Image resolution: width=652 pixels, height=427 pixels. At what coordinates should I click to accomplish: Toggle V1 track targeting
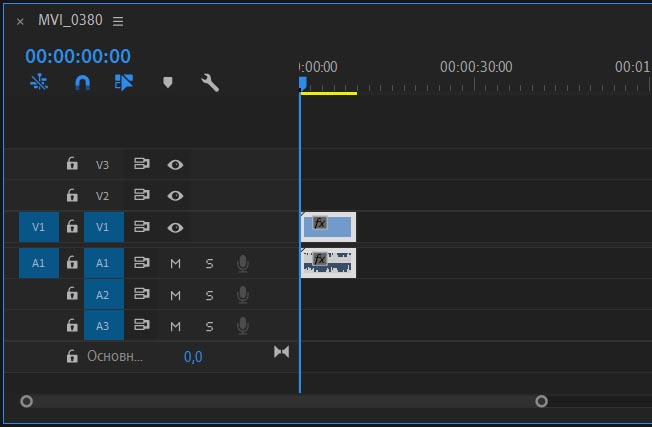coord(104,227)
